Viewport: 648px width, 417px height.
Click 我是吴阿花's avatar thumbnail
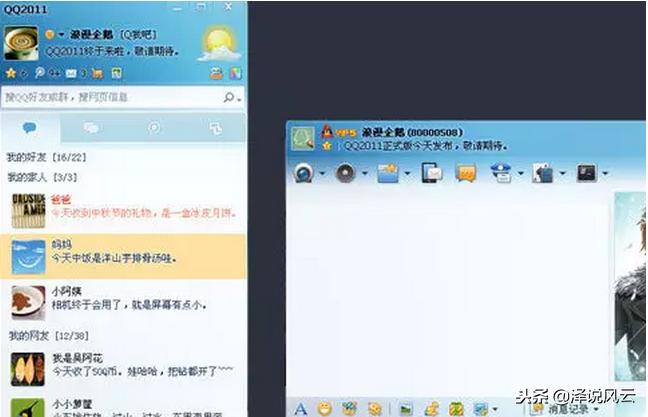pos(28,369)
